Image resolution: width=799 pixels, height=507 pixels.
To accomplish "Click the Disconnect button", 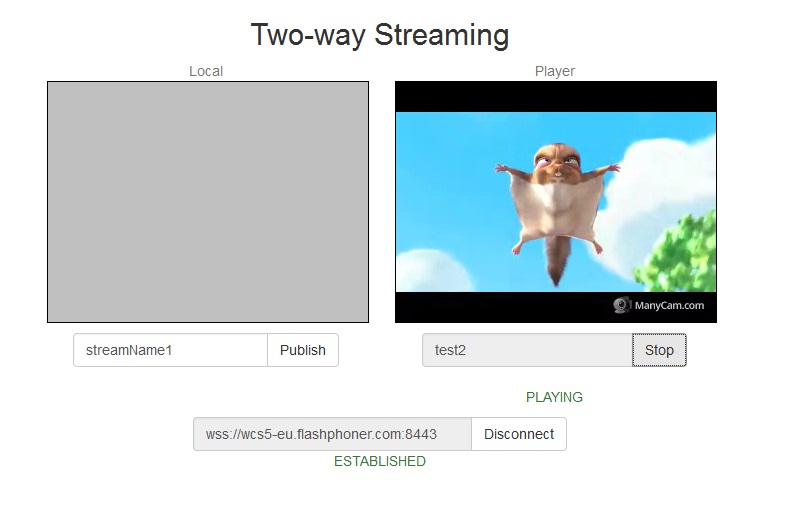I will click(x=519, y=434).
